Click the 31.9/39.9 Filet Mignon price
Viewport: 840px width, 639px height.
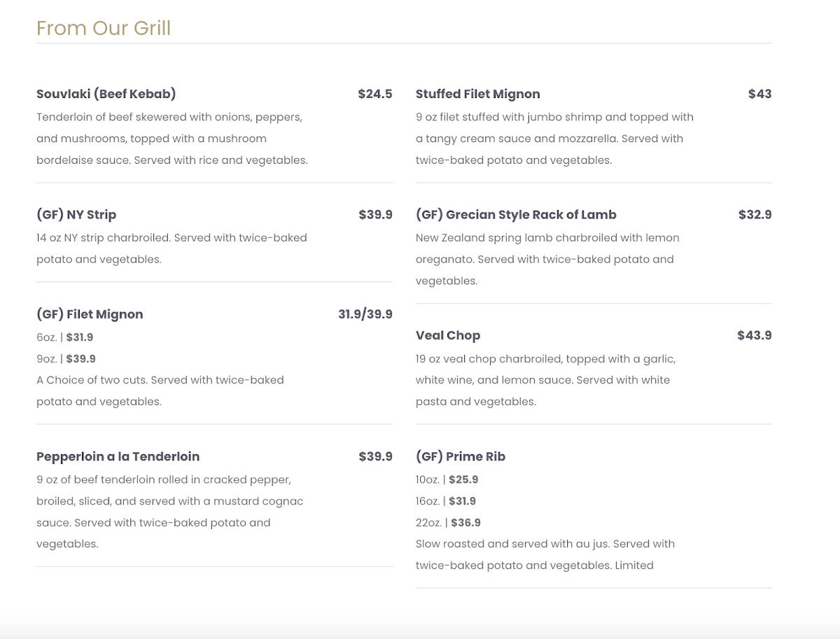pos(365,314)
